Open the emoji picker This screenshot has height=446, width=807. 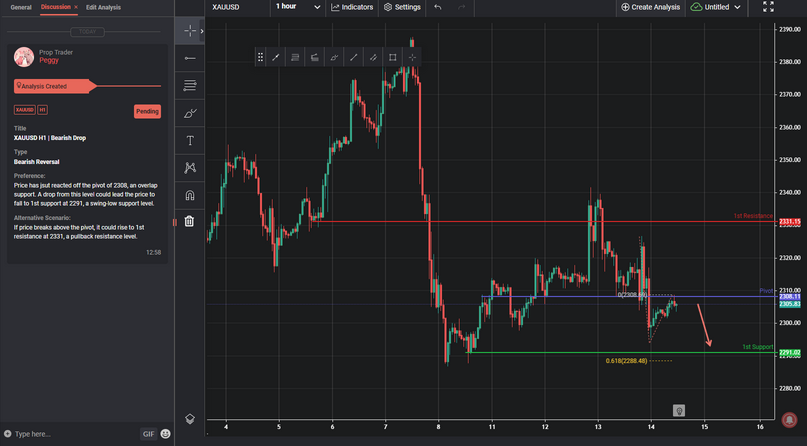tap(165, 434)
